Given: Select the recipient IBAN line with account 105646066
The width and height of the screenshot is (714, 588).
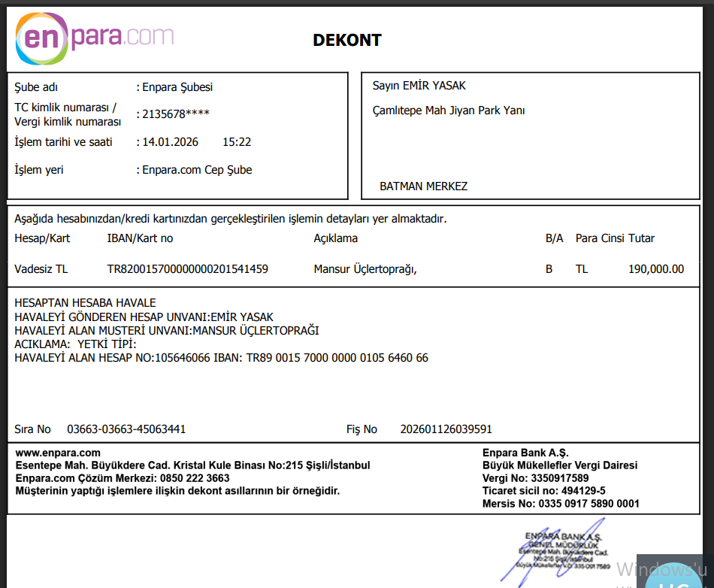Looking at the screenshot, I should [221, 358].
